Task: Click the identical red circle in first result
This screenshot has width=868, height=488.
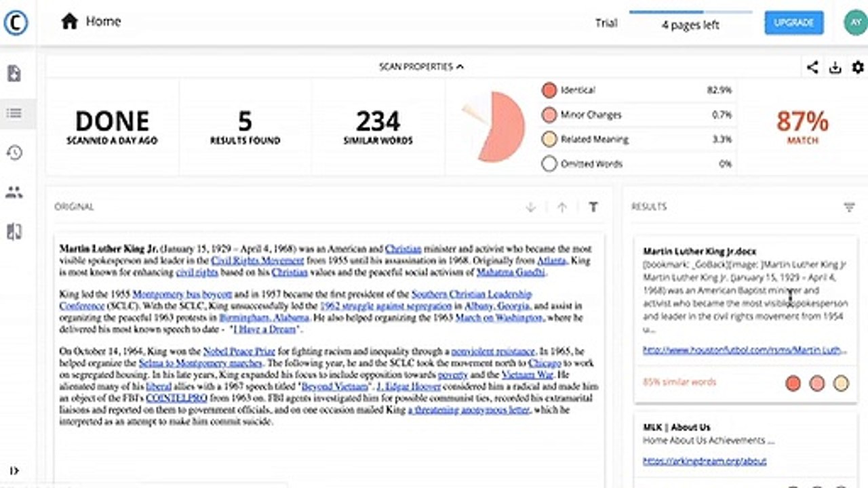Action: click(793, 384)
